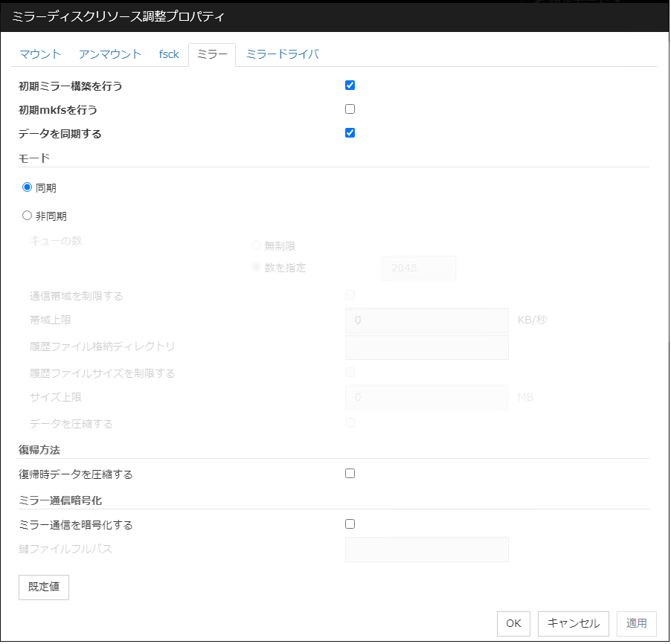Switch to the マウント tab
Screen dimensions: 671x644
(x=40, y=54)
